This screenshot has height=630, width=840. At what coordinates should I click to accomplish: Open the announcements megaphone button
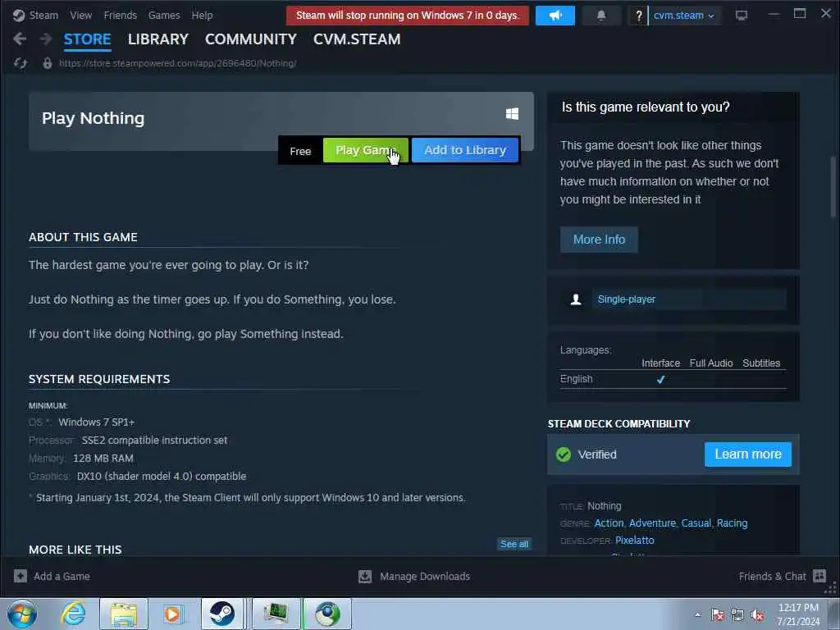coord(555,16)
